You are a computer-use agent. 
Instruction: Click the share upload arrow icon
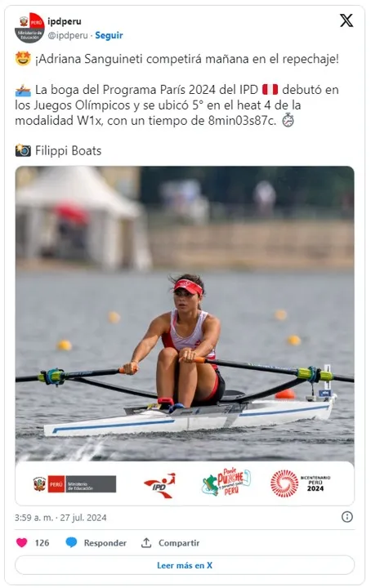146,542
